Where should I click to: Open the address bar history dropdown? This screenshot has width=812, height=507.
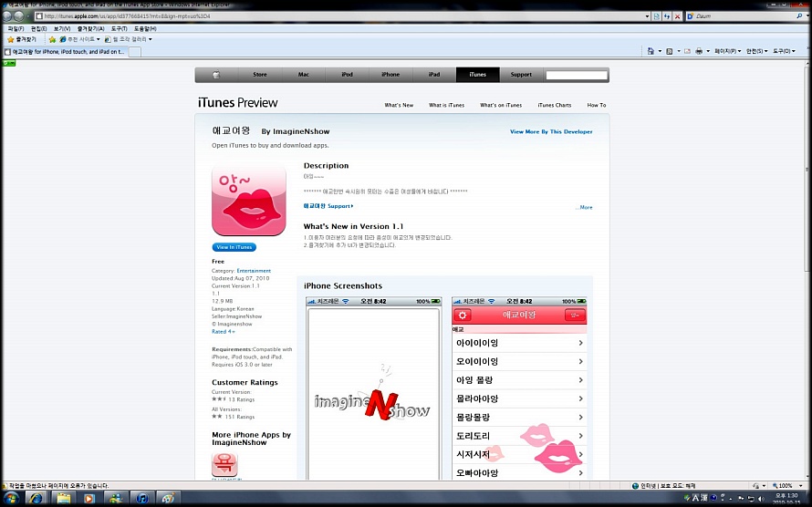pos(648,16)
